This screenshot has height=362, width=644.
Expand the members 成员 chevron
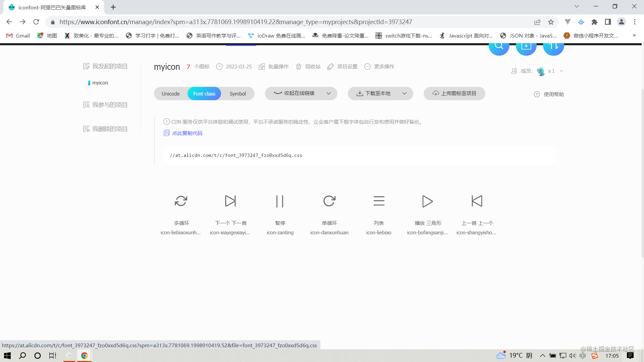pos(561,71)
